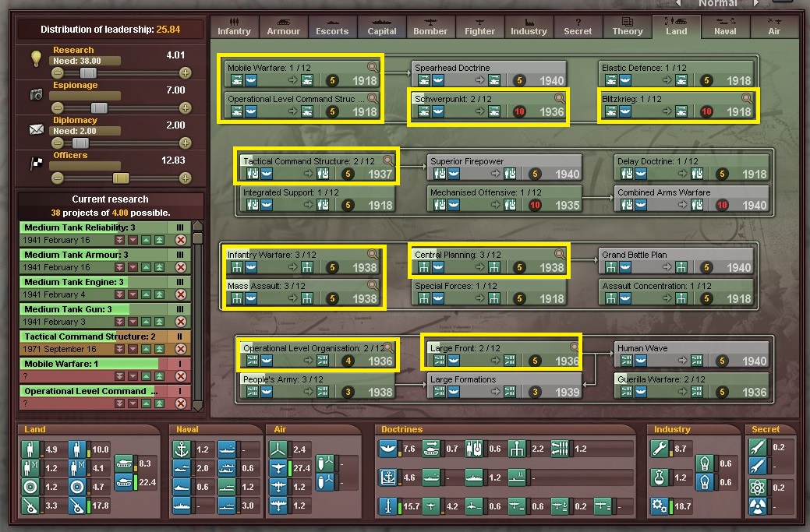
Task: Move Medium Tank Reliability down one slot
Action: pos(133,240)
